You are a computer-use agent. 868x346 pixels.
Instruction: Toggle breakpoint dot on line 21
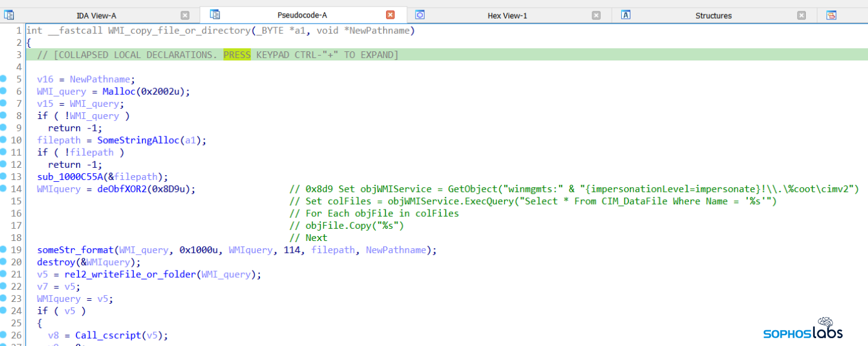(4, 274)
